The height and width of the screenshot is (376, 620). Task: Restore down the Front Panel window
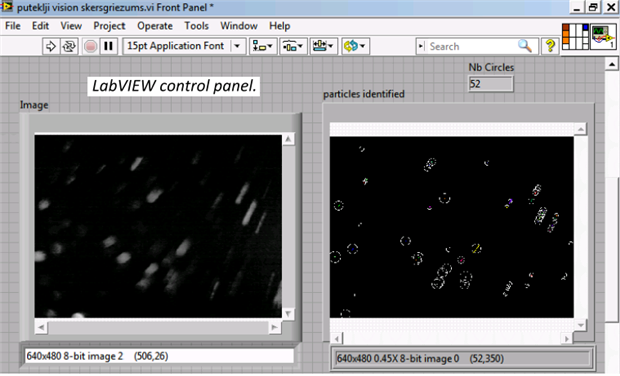[x=593, y=8]
